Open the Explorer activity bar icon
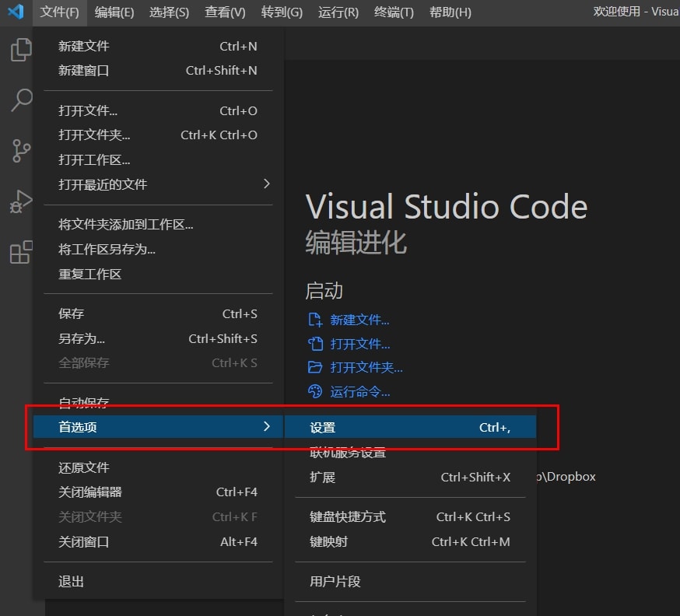 point(21,50)
